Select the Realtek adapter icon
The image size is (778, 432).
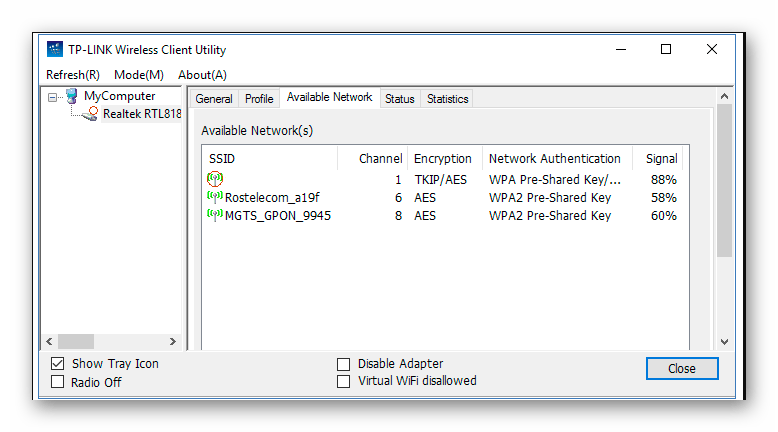click(x=90, y=114)
